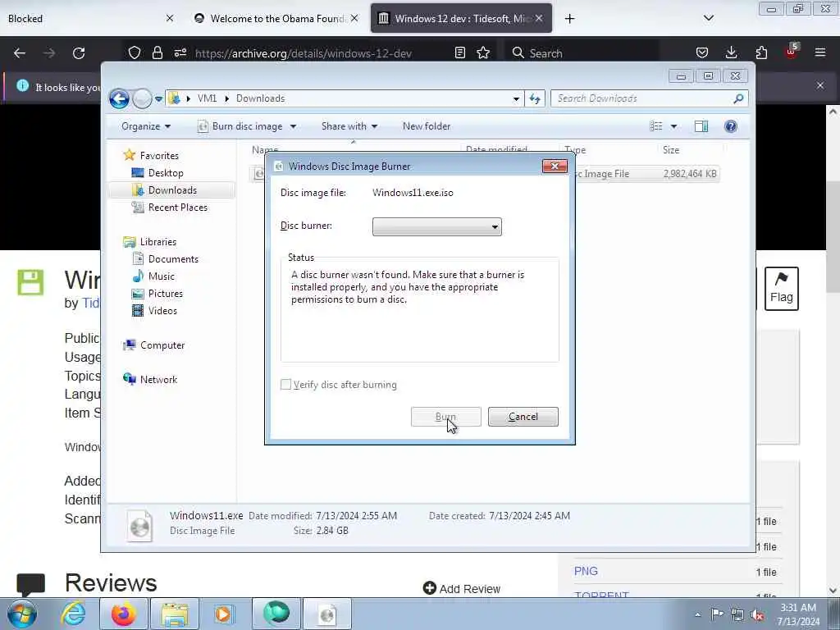840x630 pixels.
Task: Reload the archive.org page in Firefox
Action: click(79, 53)
